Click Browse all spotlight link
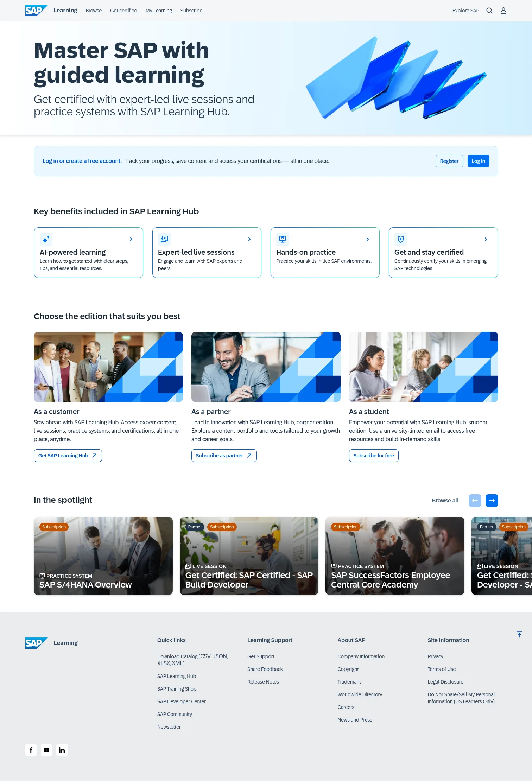This screenshot has width=532, height=781. 445,501
